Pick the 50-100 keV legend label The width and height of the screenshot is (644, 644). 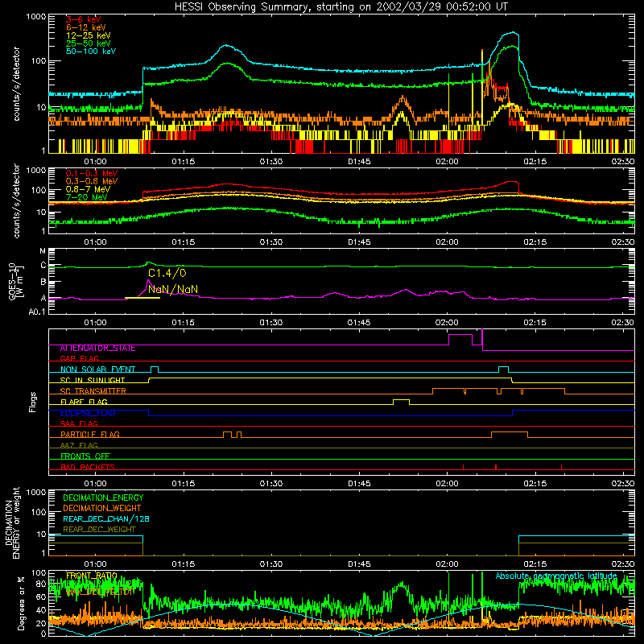click(91, 52)
